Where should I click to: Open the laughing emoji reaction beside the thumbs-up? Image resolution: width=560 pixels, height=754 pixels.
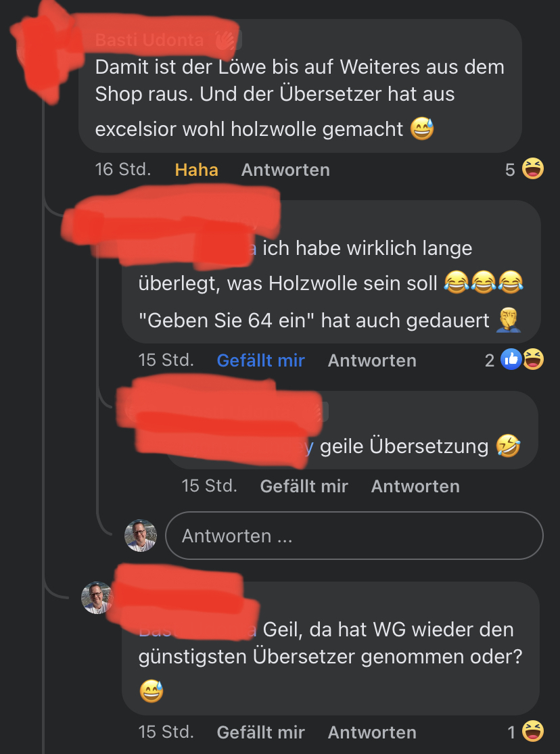click(x=534, y=359)
